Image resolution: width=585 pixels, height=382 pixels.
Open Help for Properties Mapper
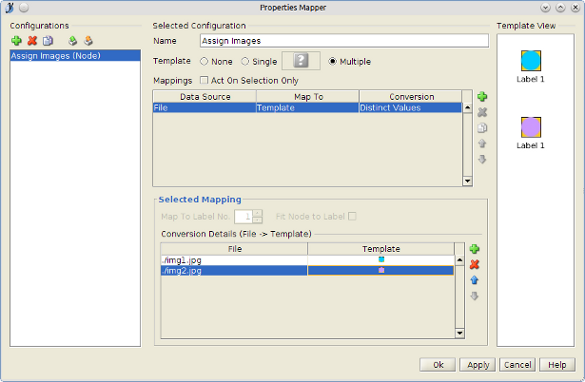click(557, 364)
